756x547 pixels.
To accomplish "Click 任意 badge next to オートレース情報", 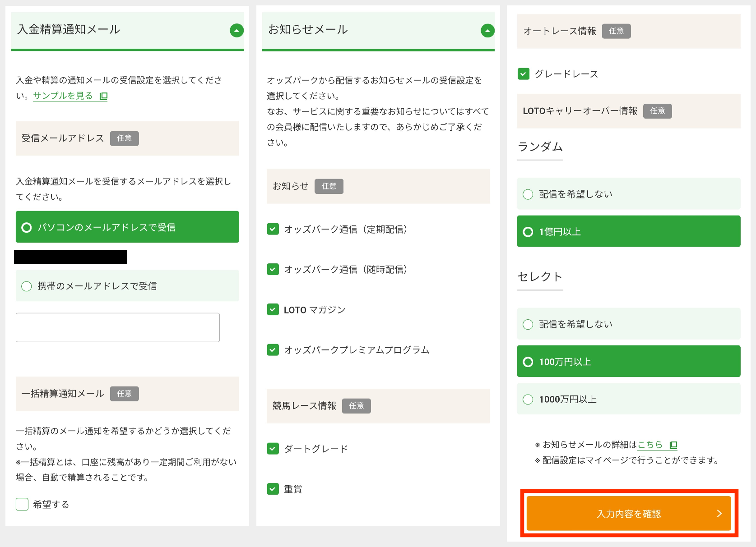I will 617,31.
